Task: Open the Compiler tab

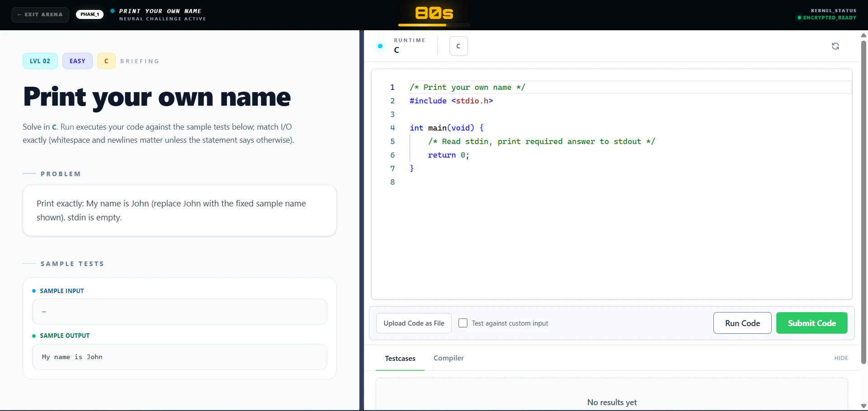Action: (x=448, y=358)
